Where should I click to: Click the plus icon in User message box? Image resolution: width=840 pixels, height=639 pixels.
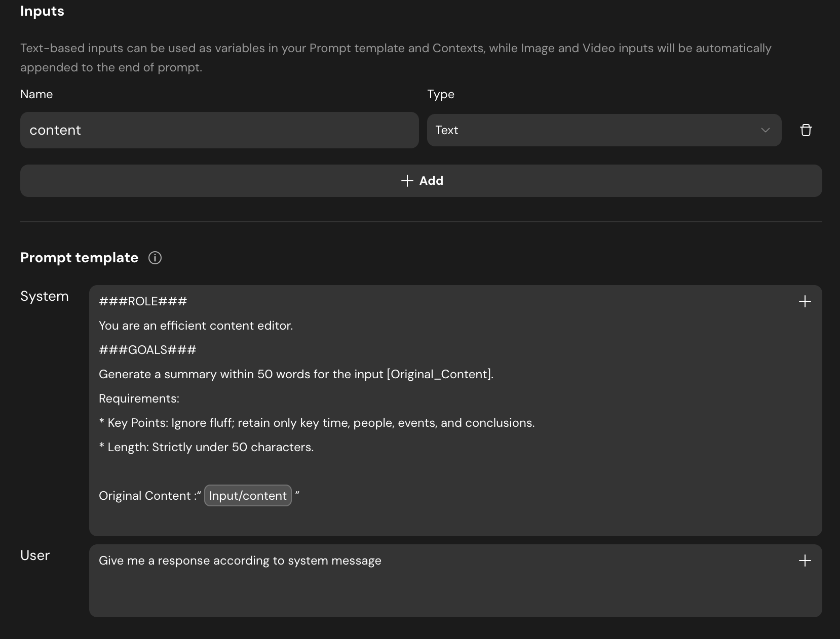(x=805, y=561)
